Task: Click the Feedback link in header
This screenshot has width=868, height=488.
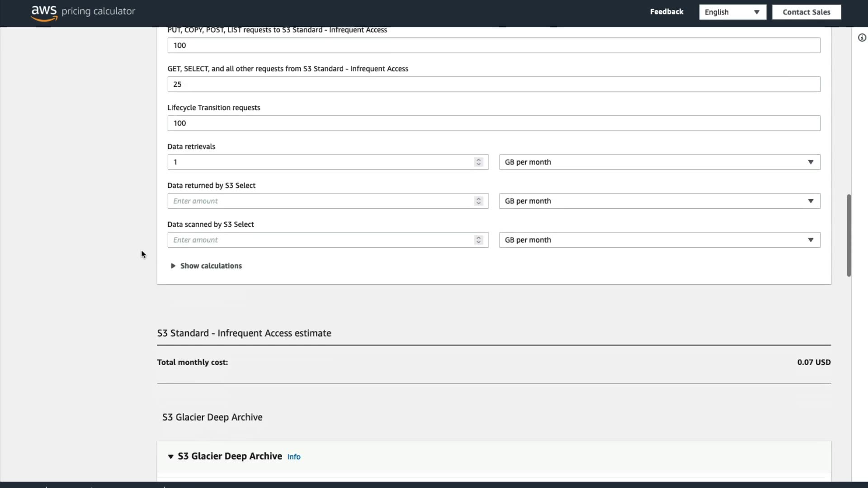Action: pos(666,12)
